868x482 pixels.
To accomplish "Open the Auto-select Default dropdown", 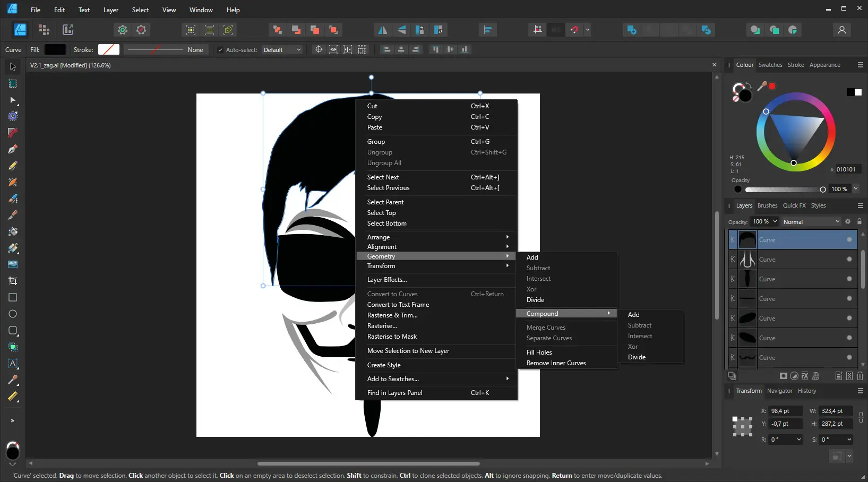I will click(282, 50).
